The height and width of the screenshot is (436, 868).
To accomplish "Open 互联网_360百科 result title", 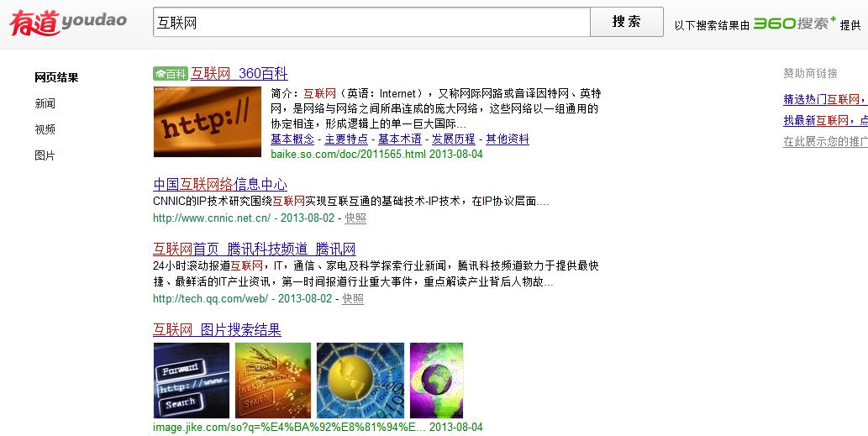I will coord(239,74).
